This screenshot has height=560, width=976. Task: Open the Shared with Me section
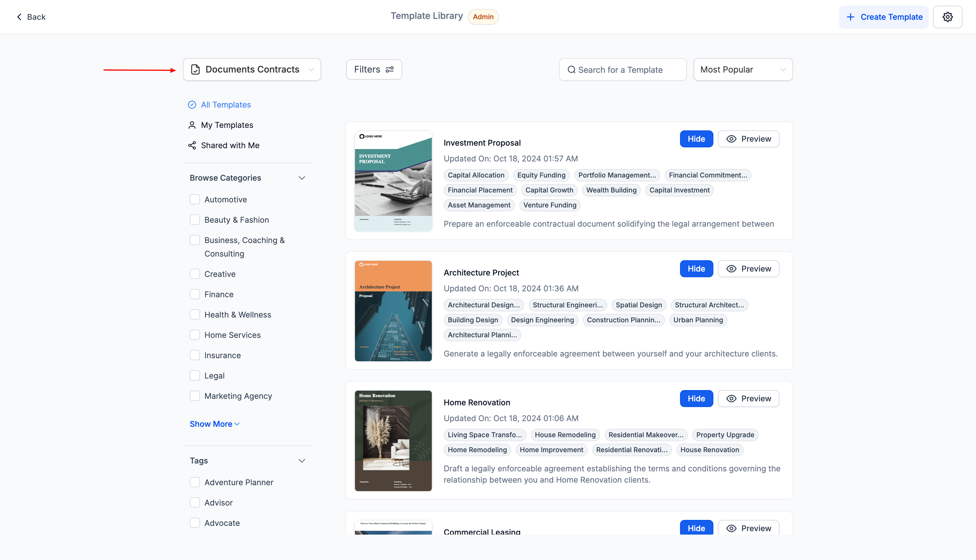[x=230, y=145]
